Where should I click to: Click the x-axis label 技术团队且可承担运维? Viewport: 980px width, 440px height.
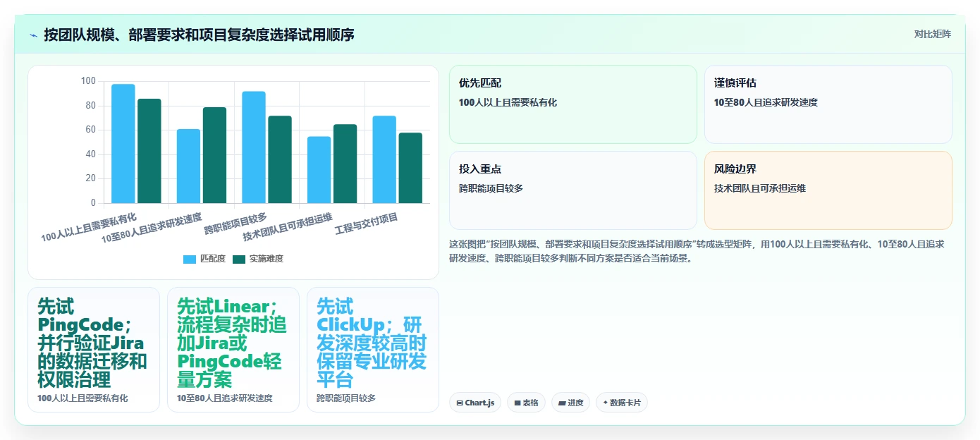288,226
